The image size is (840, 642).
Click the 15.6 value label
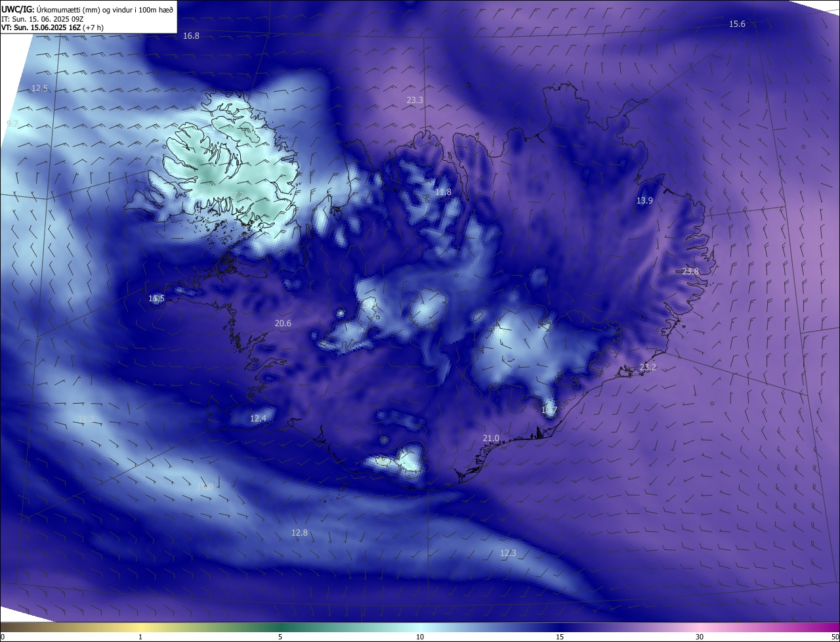click(737, 24)
